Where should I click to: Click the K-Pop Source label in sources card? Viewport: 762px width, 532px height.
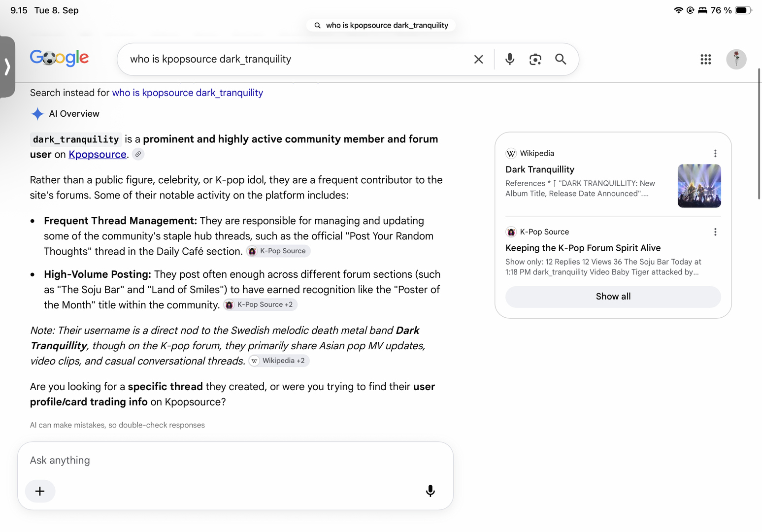click(x=544, y=232)
